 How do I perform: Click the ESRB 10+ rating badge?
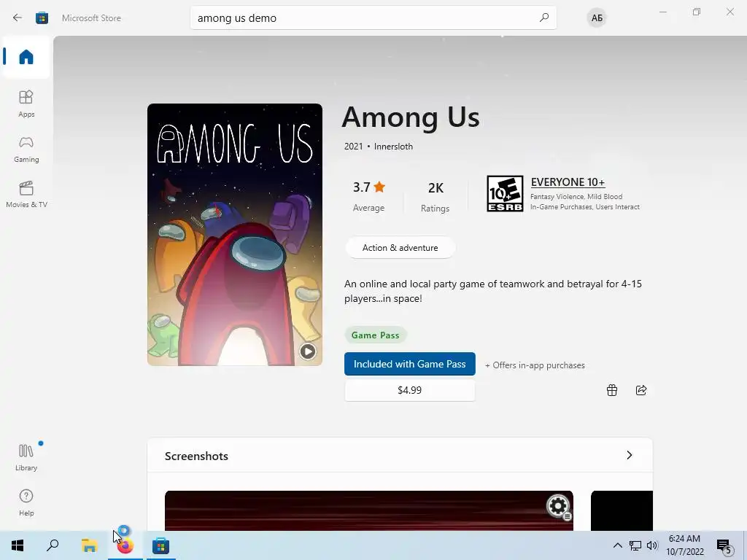tap(505, 193)
